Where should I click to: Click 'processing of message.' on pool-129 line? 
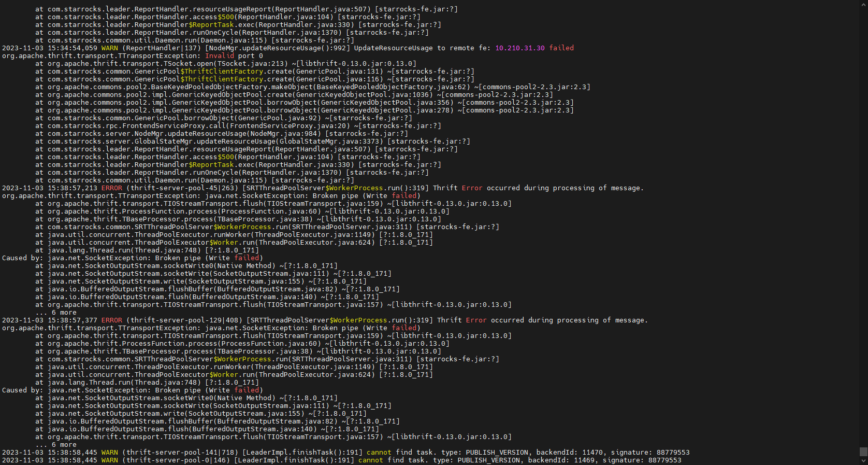(603, 320)
